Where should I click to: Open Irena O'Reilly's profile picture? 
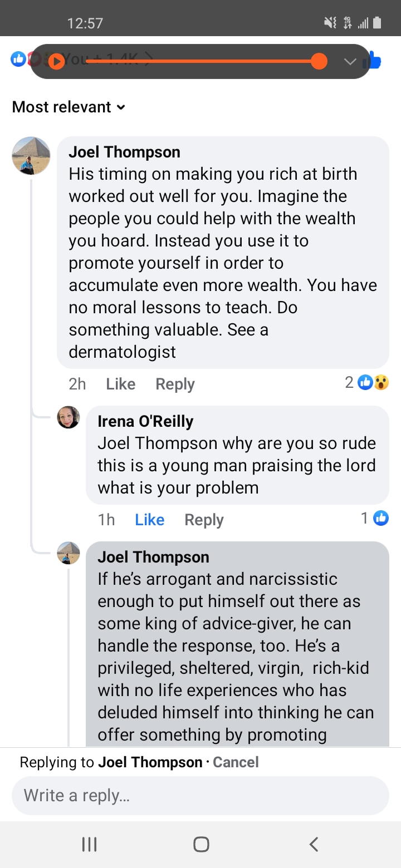69,417
